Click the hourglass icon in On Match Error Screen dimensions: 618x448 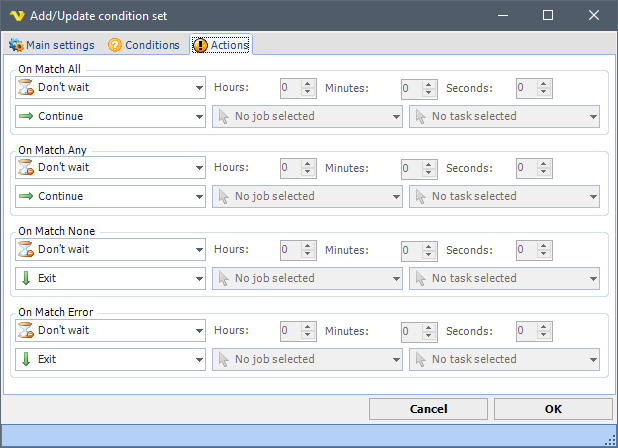click(x=26, y=331)
